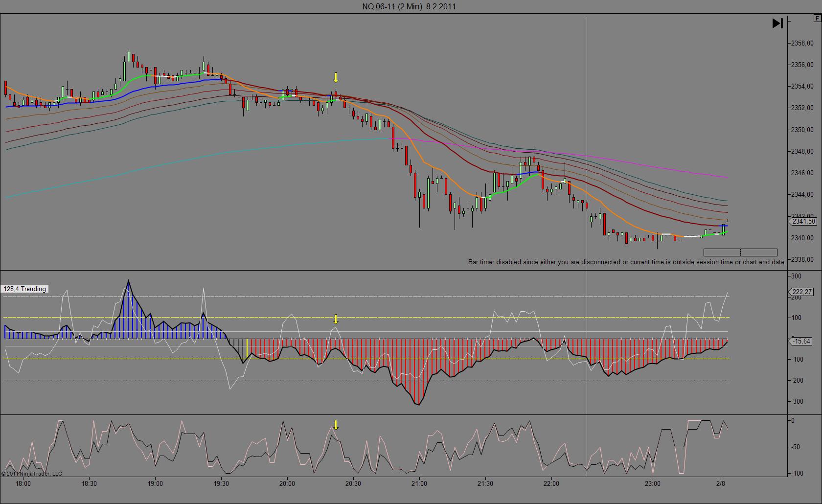The height and width of the screenshot is (504, 822).
Task: Click the 23:00 time axis label
Action: (x=653, y=483)
